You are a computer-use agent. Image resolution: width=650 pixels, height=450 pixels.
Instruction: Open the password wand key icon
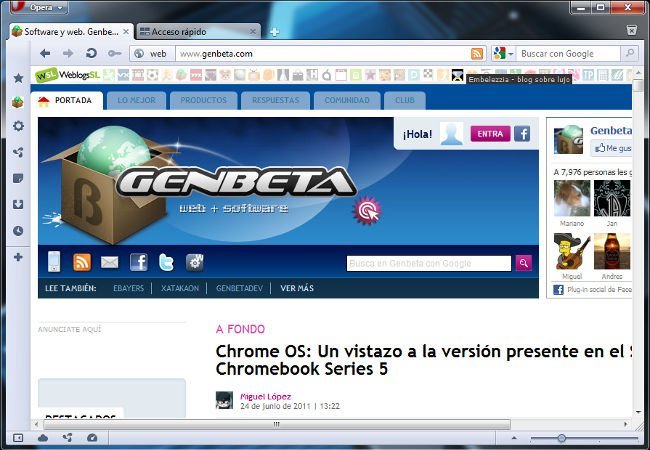(x=114, y=53)
